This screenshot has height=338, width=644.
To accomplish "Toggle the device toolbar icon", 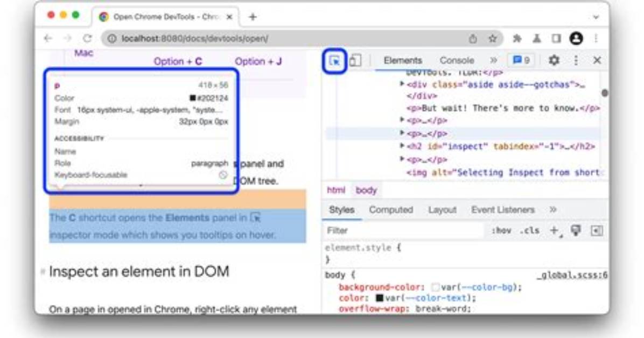I will click(355, 60).
